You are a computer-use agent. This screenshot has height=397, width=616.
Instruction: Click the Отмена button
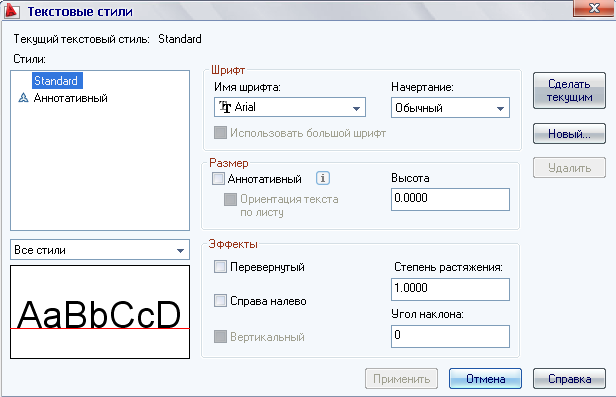tap(485, 379)
